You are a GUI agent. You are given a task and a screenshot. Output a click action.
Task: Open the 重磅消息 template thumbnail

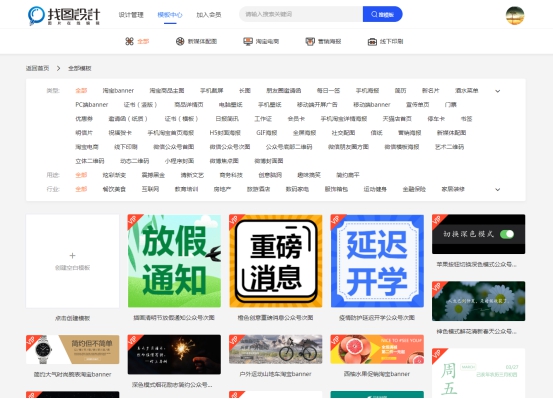point(276,261)
